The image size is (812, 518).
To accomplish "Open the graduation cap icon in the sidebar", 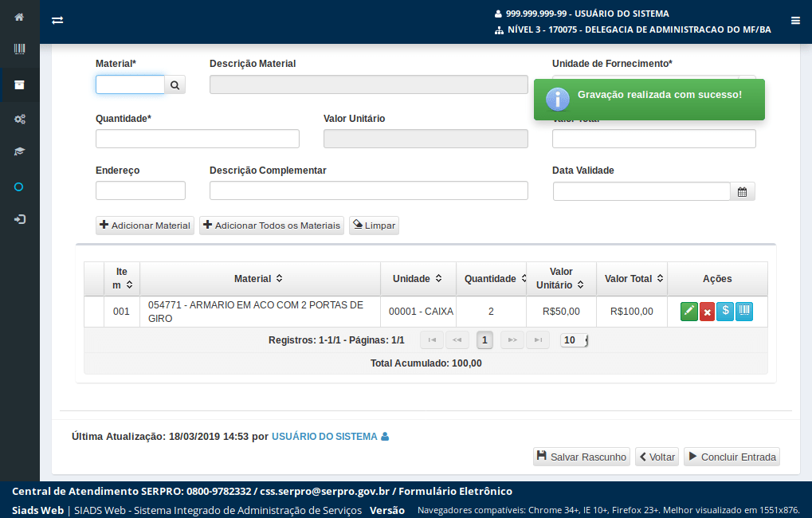I will click(x=19, y=151).
